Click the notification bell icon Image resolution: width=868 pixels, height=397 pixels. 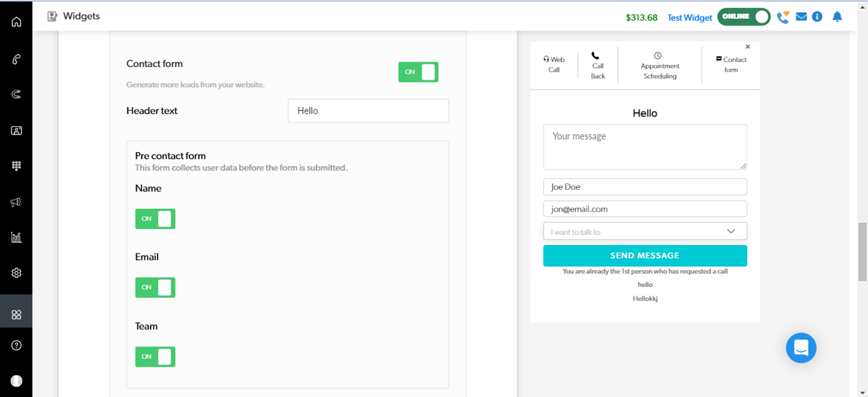point(837,17)
